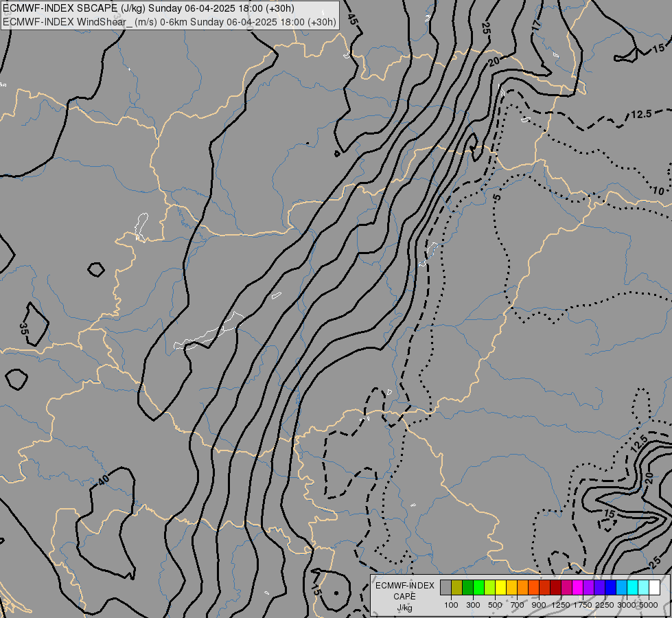Click the indigo swatch before 2250
The height and width of the screenshot is (618, 672).
(599, 588)
